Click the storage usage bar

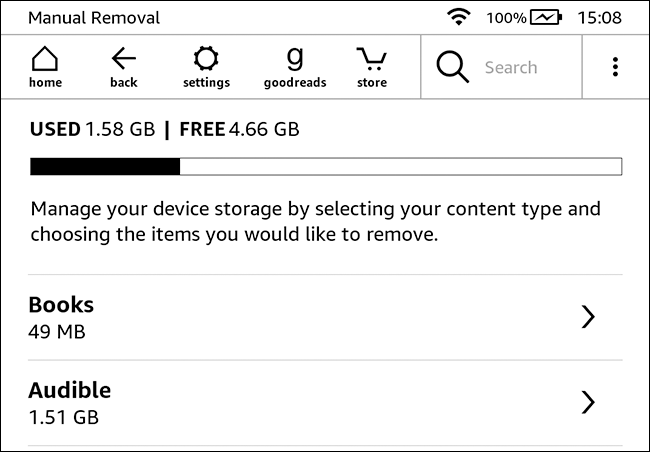[325, 166]
